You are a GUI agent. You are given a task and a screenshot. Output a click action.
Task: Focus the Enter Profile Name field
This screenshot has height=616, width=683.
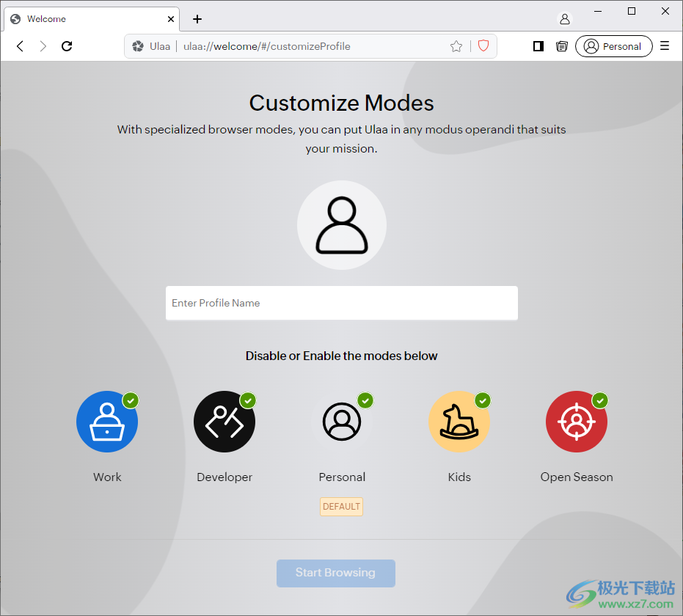(342, 303)
